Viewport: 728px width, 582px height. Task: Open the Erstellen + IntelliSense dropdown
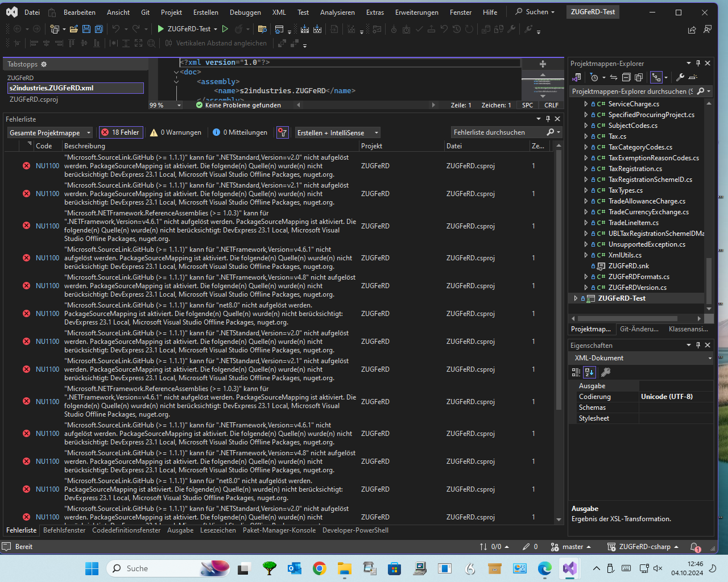click(338, 132)
